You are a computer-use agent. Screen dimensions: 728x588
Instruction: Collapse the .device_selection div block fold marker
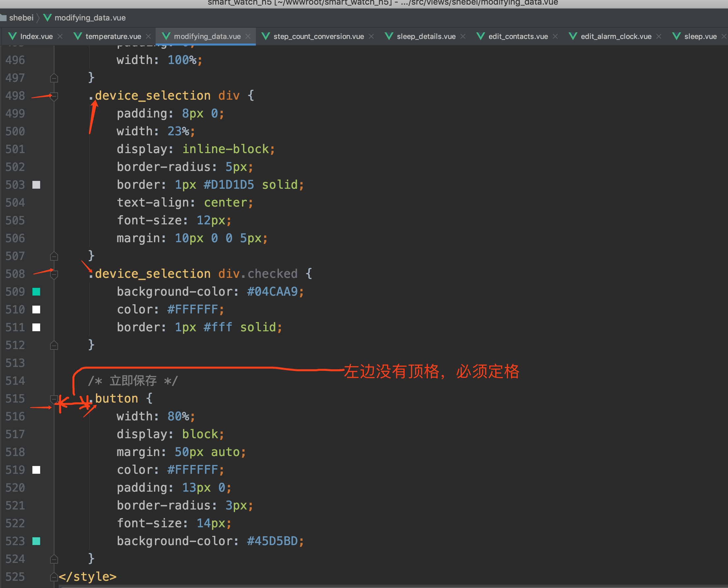pos(54,96)
